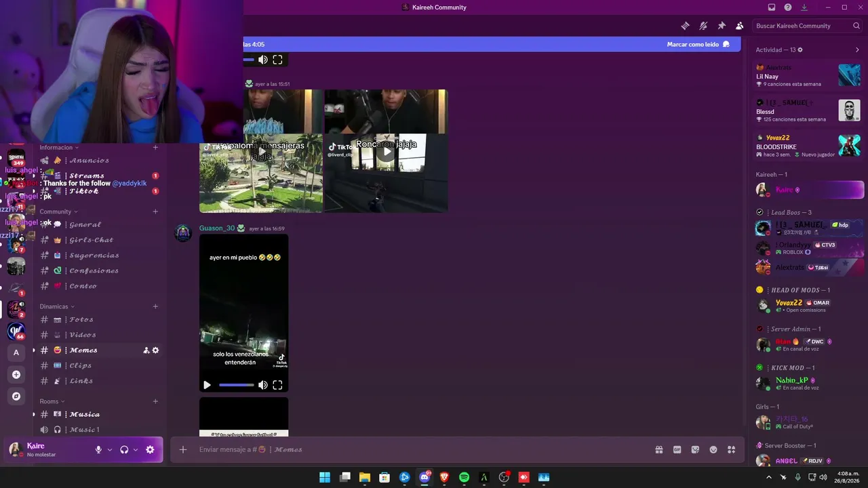Toggle headphones deafen in user panel

[x=124, y=449]
